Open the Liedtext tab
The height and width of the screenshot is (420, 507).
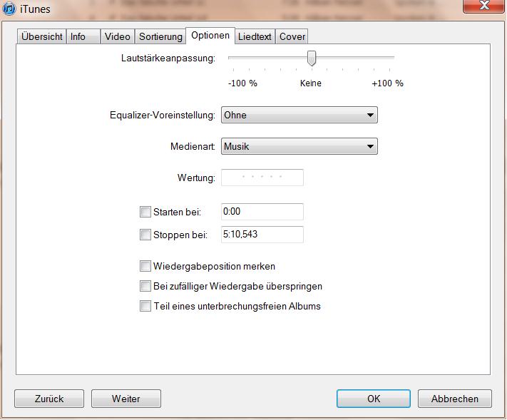pyautogui.click(x=255, y=36)
